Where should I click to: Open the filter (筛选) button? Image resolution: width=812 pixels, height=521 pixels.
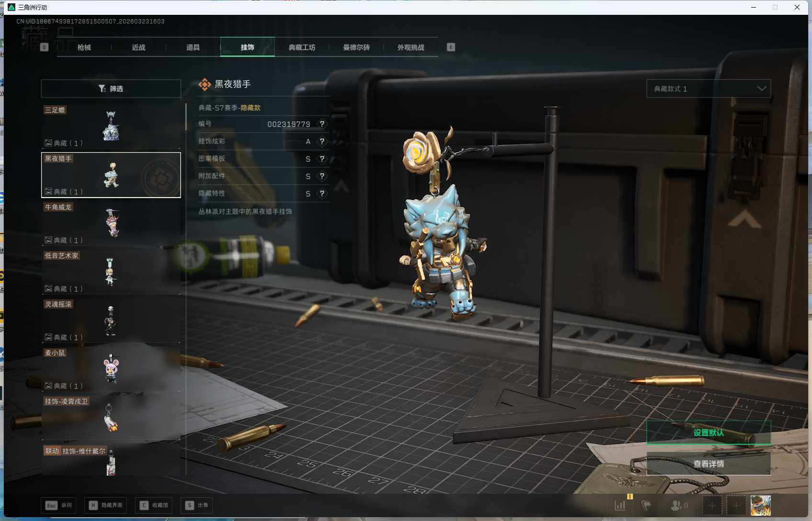click(111, 89)
